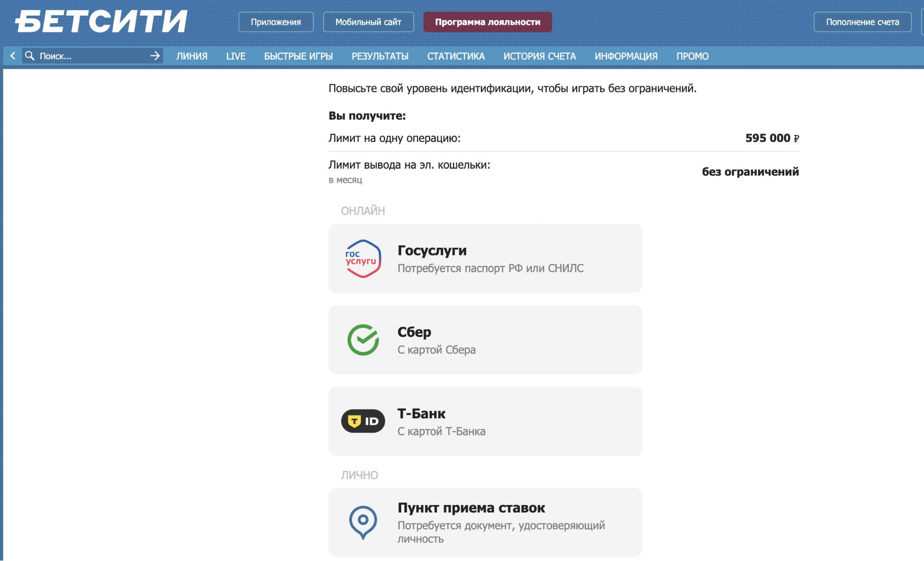Click the map pin location icon
Screen dimensions: 924x561
pyautogui.click(x=363, y=522)
